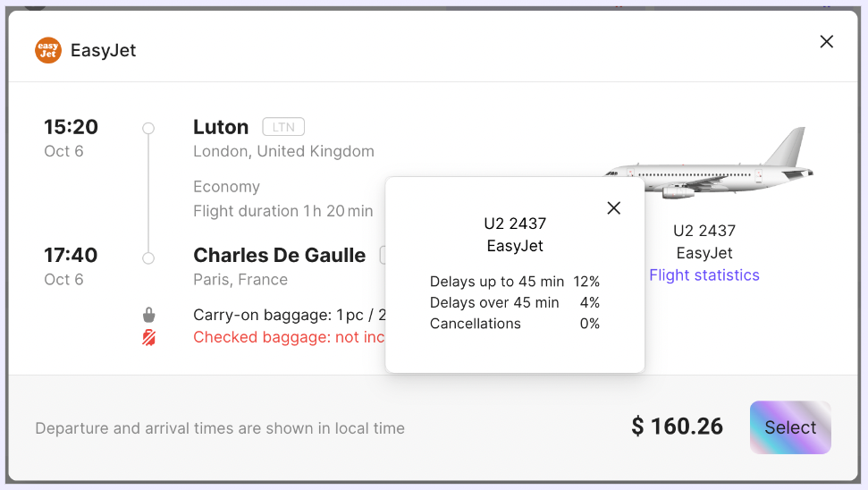Screen dimensions: 868x490
Task: Click the Charles De Gaulle airport heading
Action: [279, 256]
